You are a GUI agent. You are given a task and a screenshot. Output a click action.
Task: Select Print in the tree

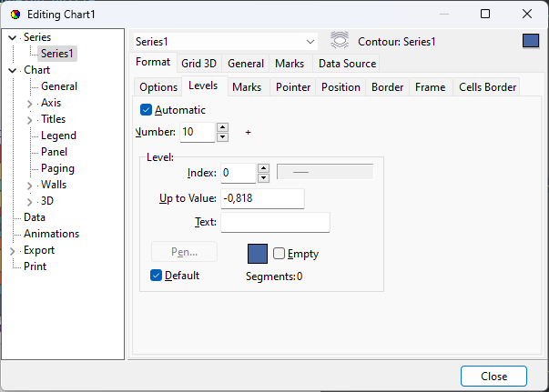35,266
